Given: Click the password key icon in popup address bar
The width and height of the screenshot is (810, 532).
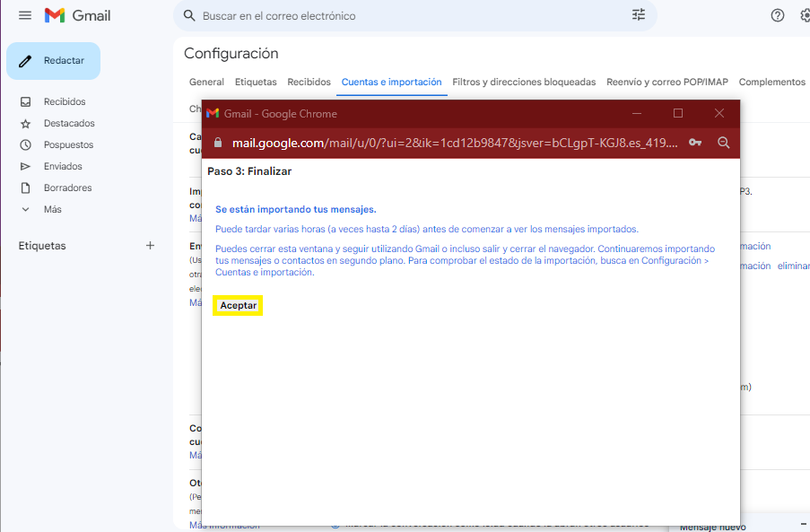Looking at the screenshot, I should point(695,143).
